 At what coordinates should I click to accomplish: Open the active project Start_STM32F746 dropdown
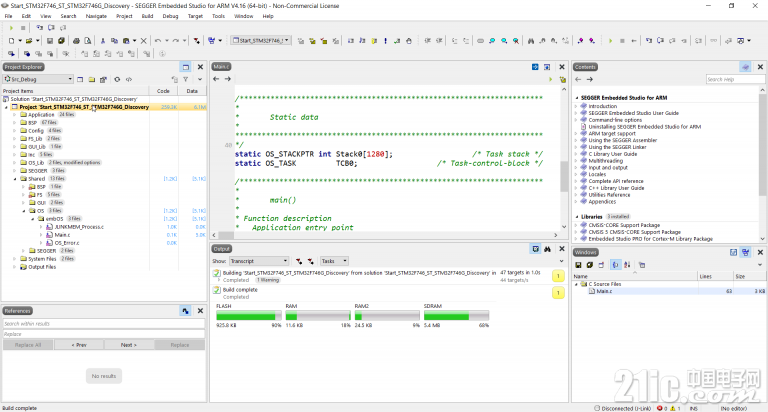[x=261, y=41]
